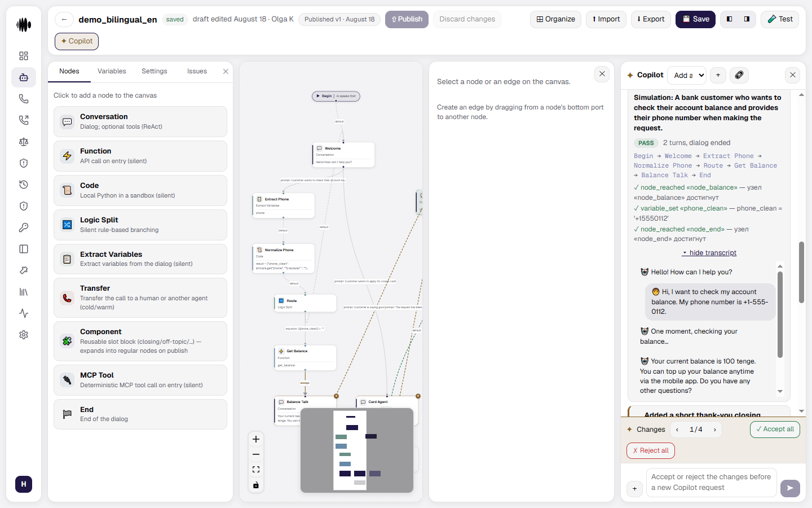Screen dimensions: 812x508
Task: Add an End node to canvas
Action: pos(140,414)
